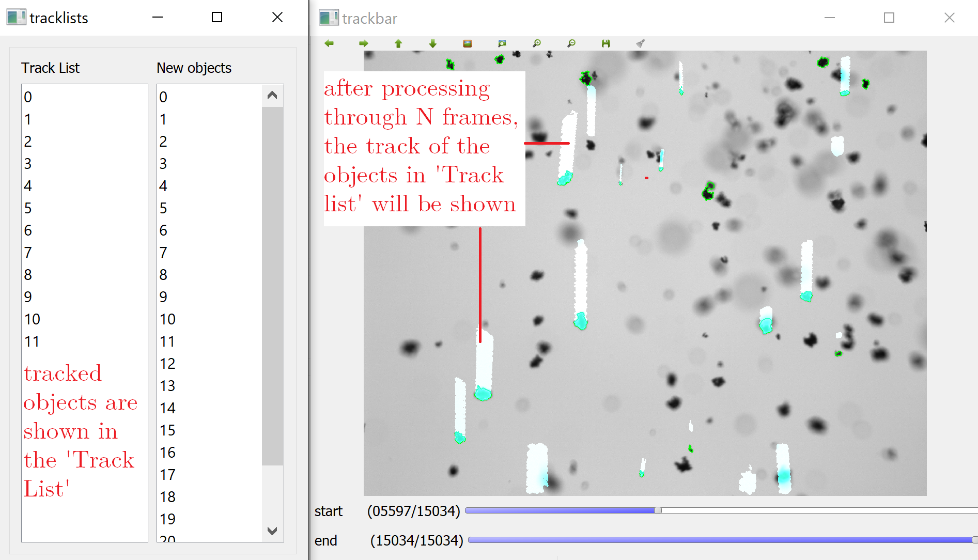Zoom in with the plus magnifier

tap(537, 43)
